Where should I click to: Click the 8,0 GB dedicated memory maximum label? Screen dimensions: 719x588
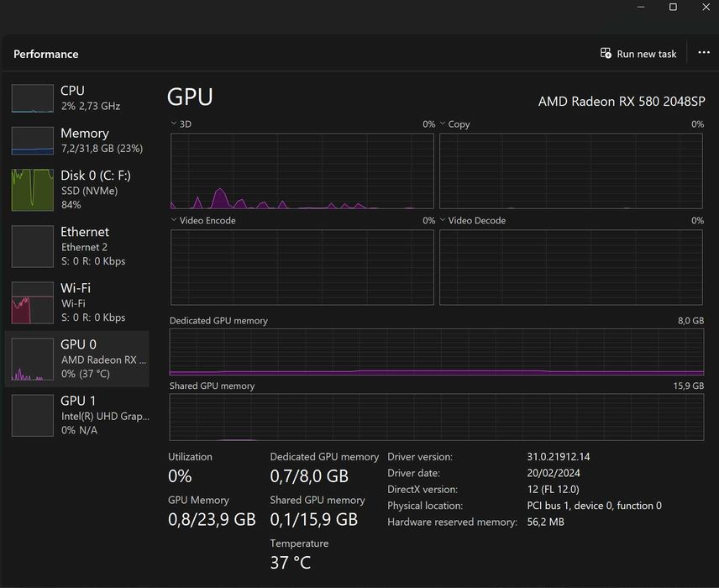point(691,321)
